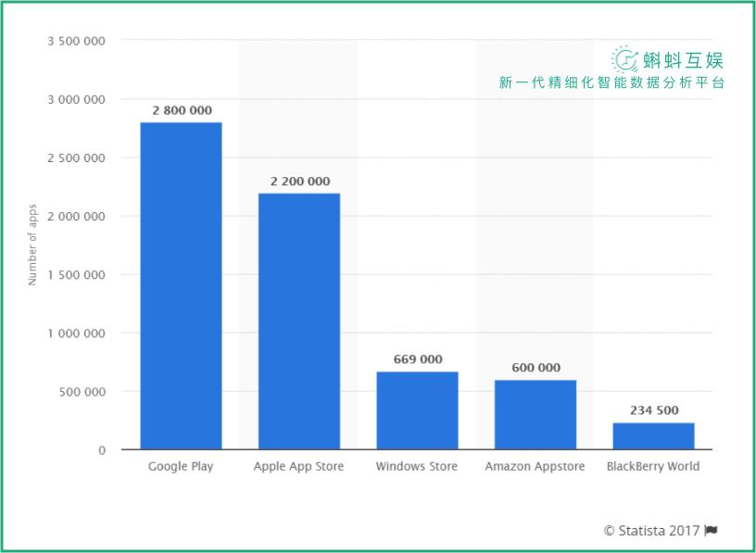The image size is (756, 553).
Task: Click the Windows Store axis label
Action: pyautogui.click(x=417, y=467)
